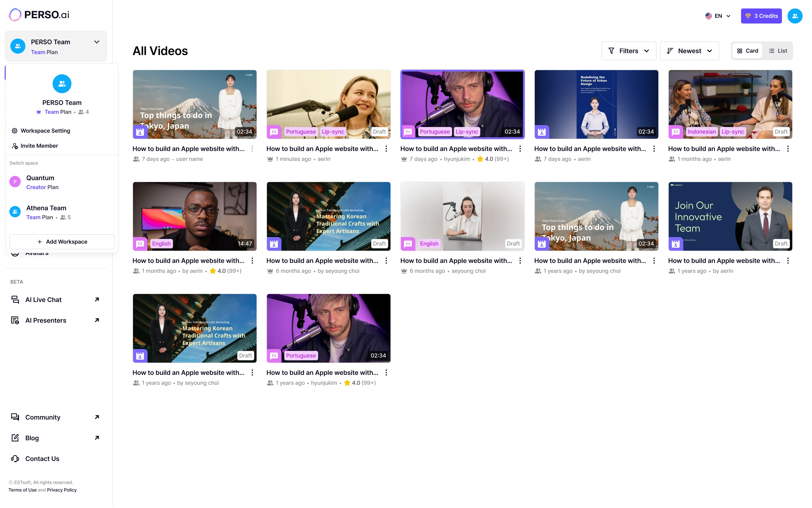Image resolution: width=812 pixels, height=508 pixels.
Task: Click the AI Presenters document icon
Action: click(15, 321)
